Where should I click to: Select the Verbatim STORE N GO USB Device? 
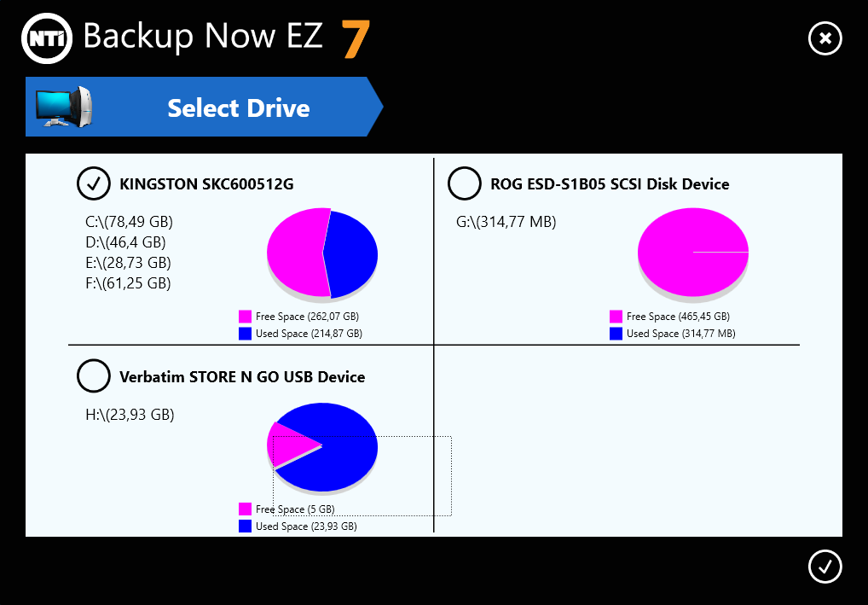(x=94, y=375)
